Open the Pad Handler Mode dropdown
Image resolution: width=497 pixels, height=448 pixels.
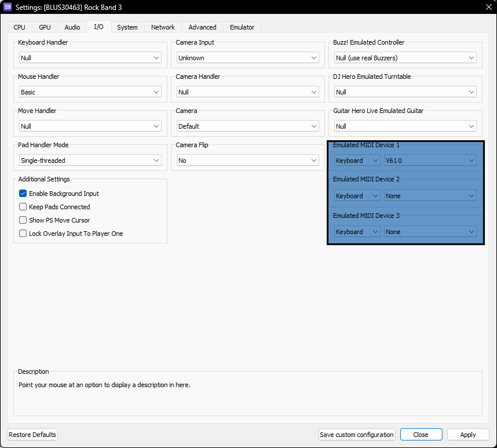[x=90, y=161]
